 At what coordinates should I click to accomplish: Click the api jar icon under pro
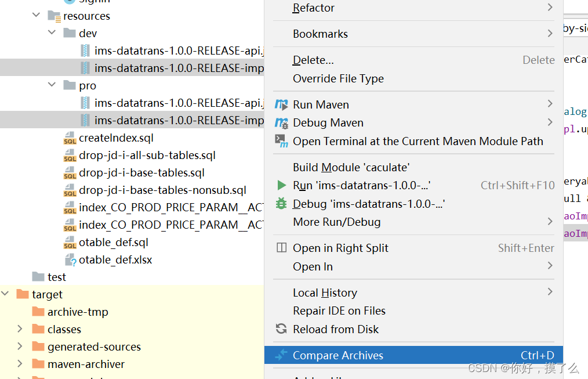(x=85, y=103)
